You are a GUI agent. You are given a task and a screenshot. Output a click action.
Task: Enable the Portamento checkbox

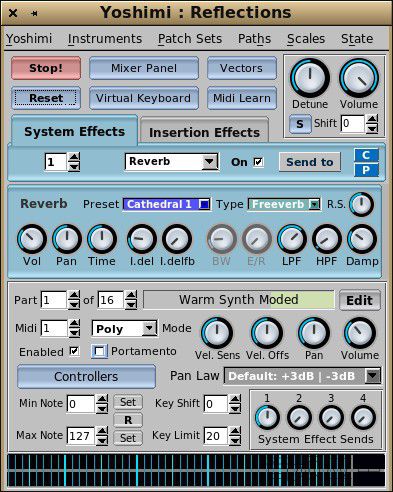point(99,351)
